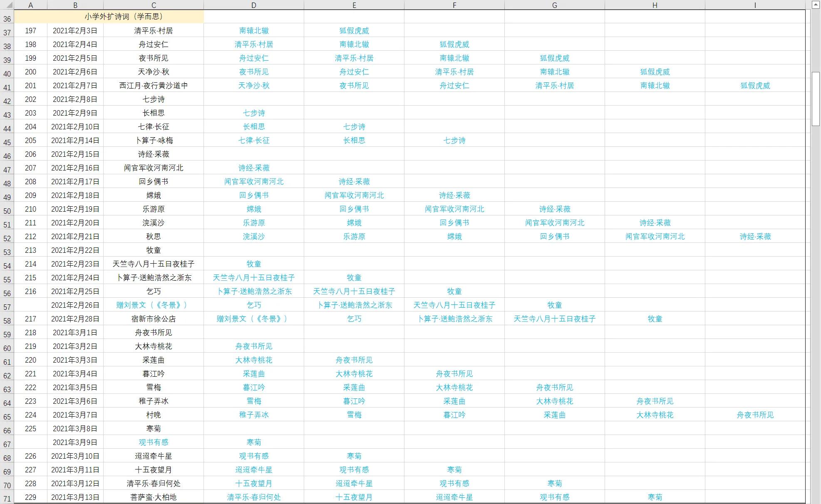
Task: Select 嫦娥 in the 2021年2月19日 row
Action: [x=254, y=209]
